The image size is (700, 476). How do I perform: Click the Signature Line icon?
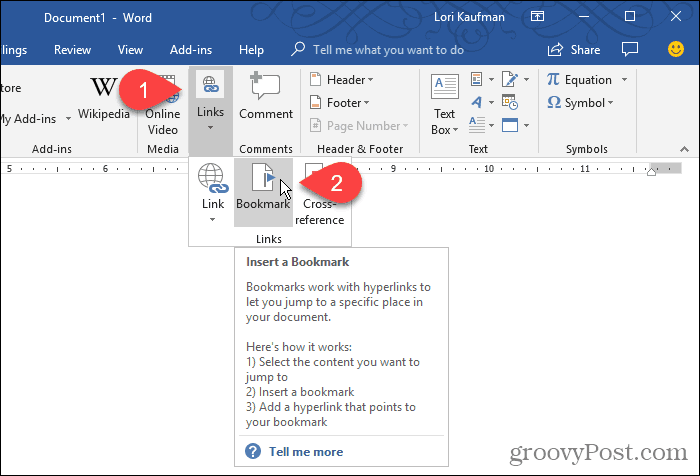(509, 79)
